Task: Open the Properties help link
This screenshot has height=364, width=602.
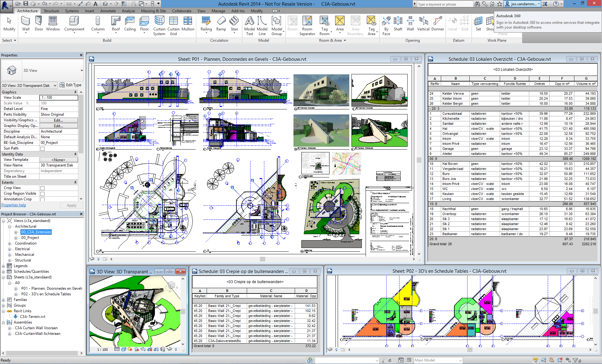Action: click(14, 205)
